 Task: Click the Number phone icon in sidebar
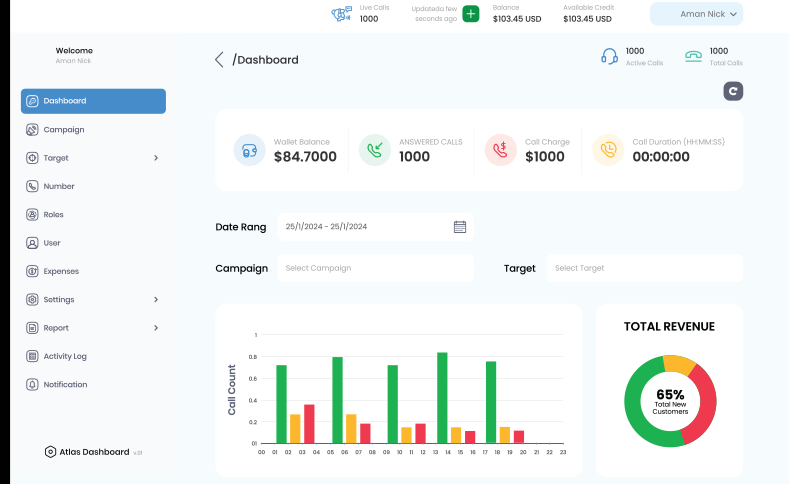(x=32, y=186)
